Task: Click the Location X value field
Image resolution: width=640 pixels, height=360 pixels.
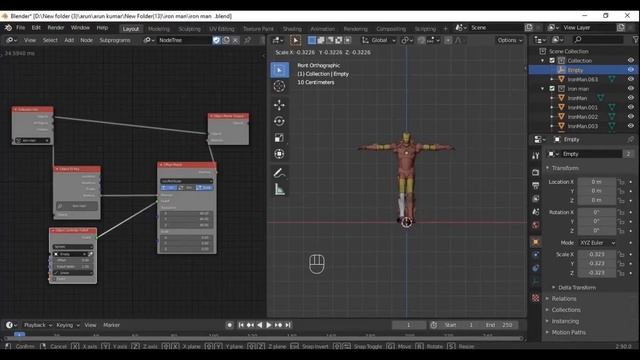Action: (597, 182)
